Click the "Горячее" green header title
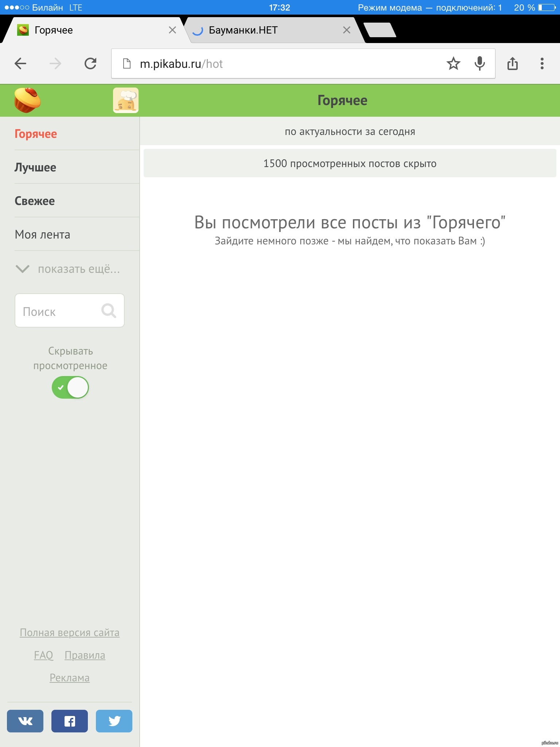560x747 pixels. pyautogui.click(x=342, y=100)
